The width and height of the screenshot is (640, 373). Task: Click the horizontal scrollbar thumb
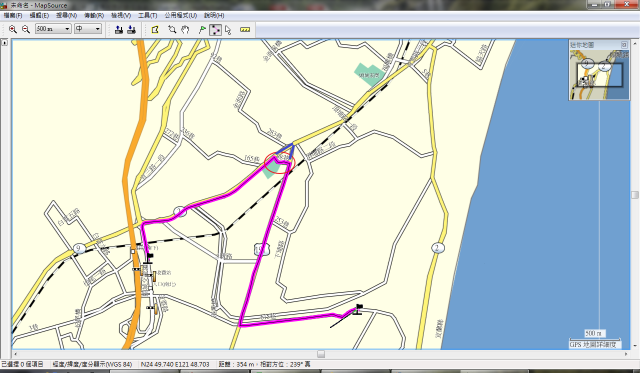click(x=321, y=354)
